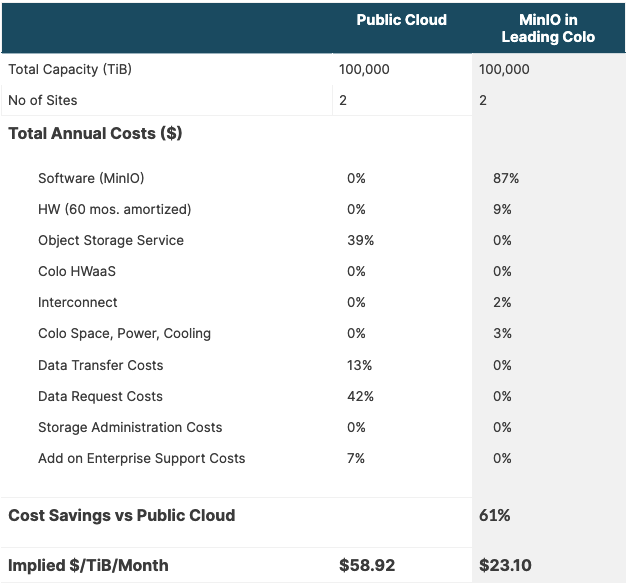Viewport: 627px width, 583px height.
Task: Select the Colo HWaaS row label
Action: click(x=76, y=271)
